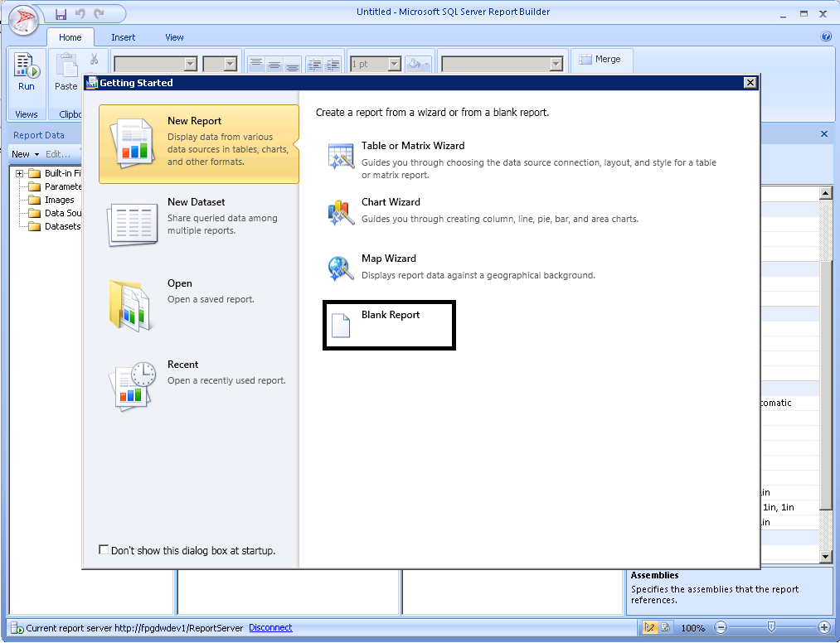Open the View ribbon tab
Image resolution: width=840 pixels, height=643 pixels.
point(174,37)
